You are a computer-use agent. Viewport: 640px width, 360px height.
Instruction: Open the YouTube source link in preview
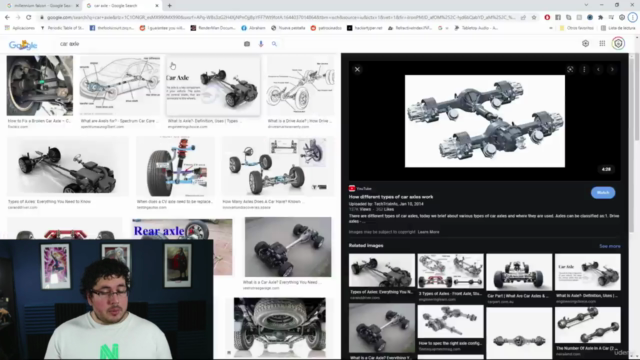(360, 189)
